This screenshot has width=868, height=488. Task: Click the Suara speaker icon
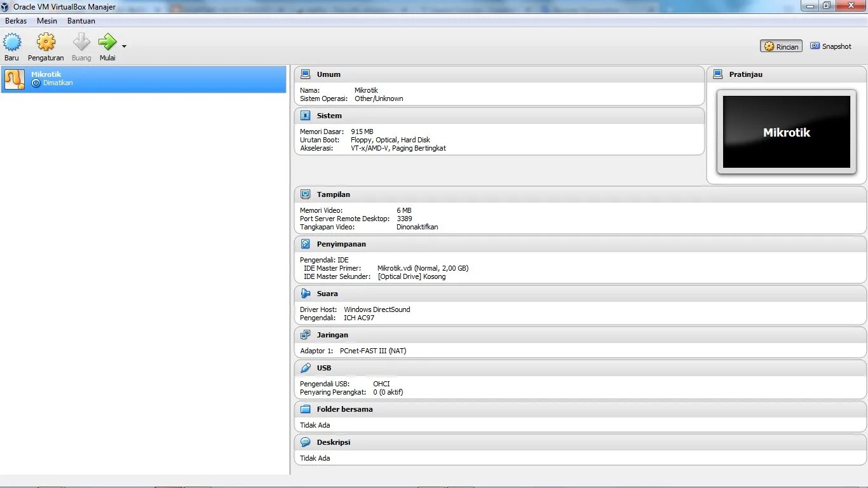tap(306, 294)
